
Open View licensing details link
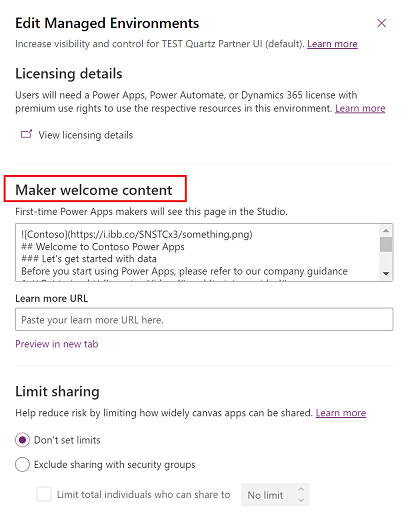85,135
